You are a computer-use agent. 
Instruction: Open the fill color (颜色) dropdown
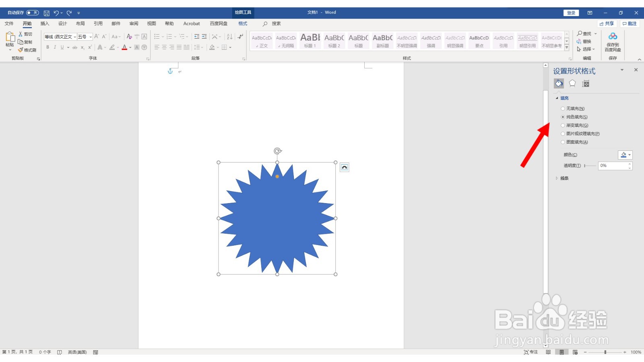pos(625,155)
